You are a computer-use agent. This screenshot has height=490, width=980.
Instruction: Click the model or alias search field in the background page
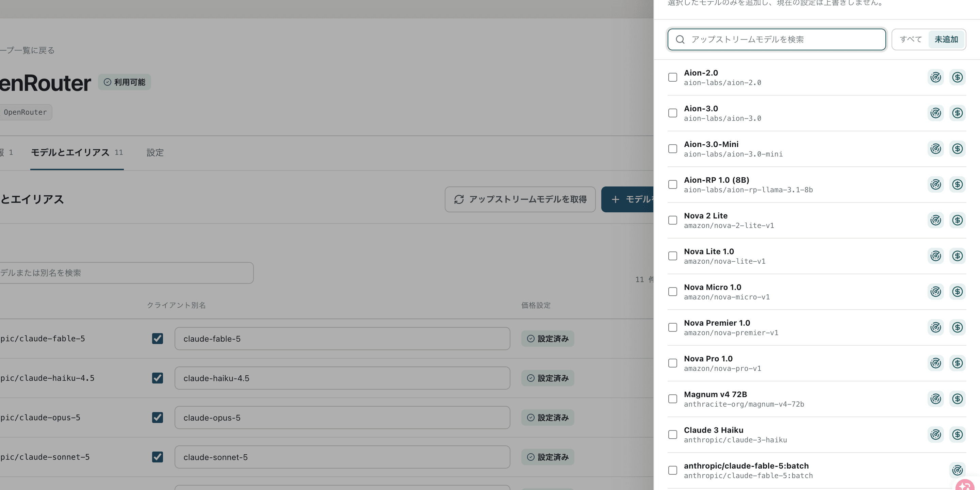[x=126, y=273]
